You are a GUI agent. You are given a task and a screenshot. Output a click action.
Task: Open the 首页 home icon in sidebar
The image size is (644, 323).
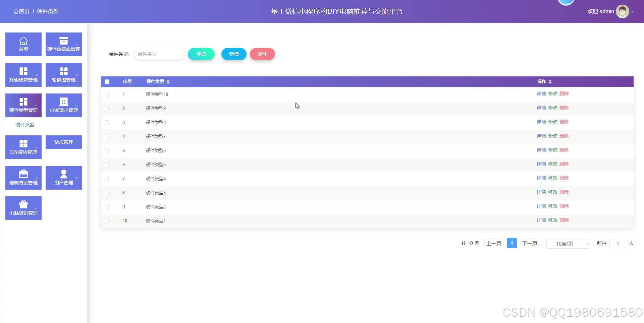23,44
